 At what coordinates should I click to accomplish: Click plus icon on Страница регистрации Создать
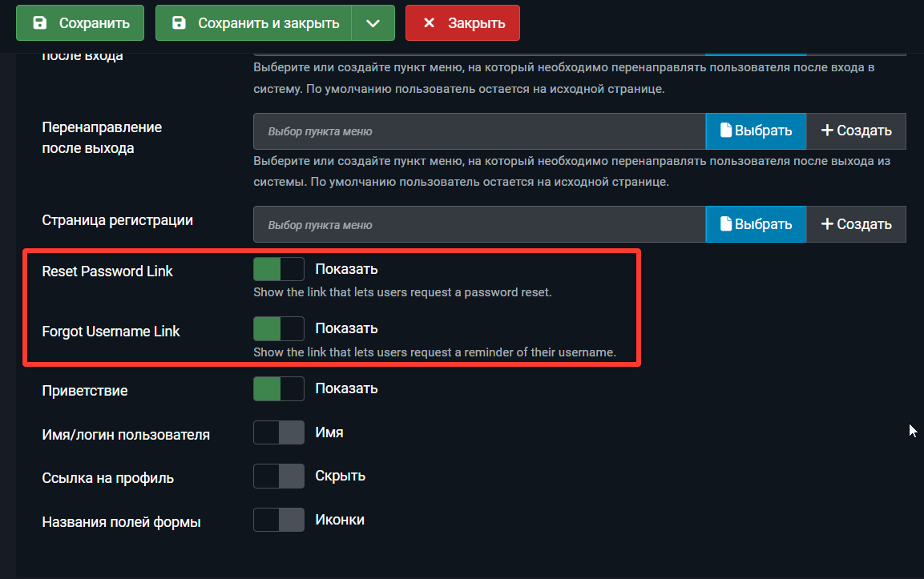827,223
